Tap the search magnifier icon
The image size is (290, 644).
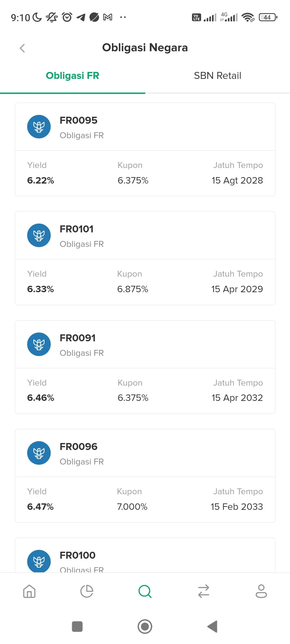[x=145, y=591]
